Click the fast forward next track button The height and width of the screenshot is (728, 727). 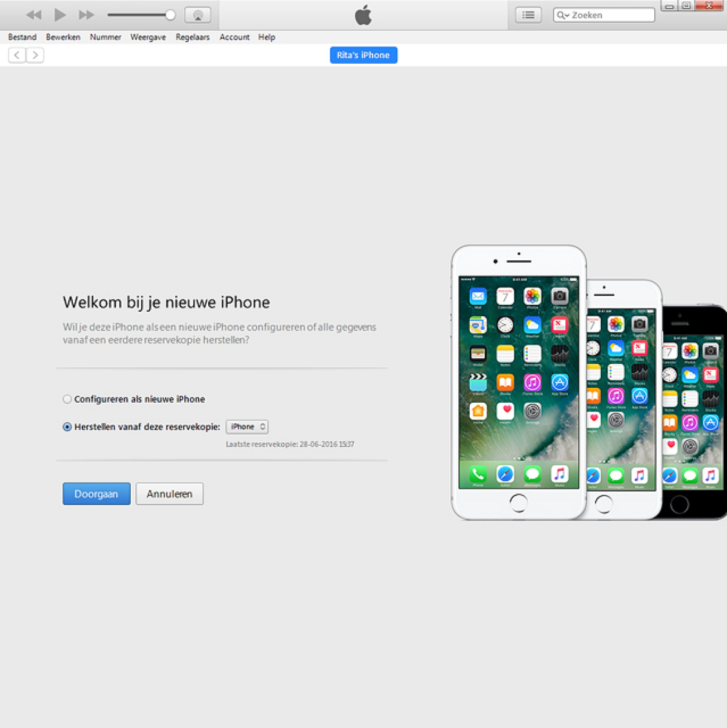coord(86,15)
